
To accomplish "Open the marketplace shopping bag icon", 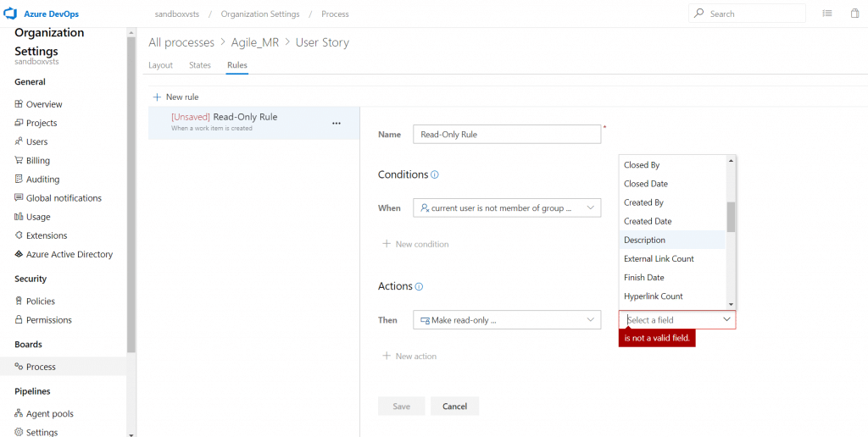I will pos(854,14).
